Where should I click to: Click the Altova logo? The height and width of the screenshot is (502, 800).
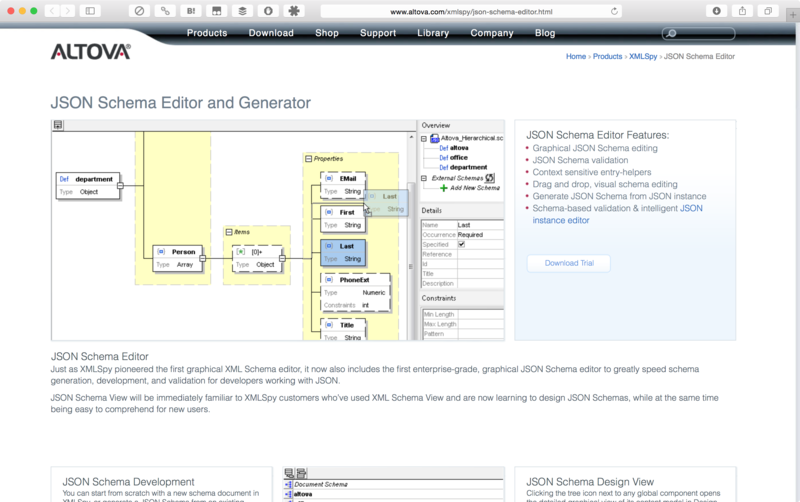90,52
